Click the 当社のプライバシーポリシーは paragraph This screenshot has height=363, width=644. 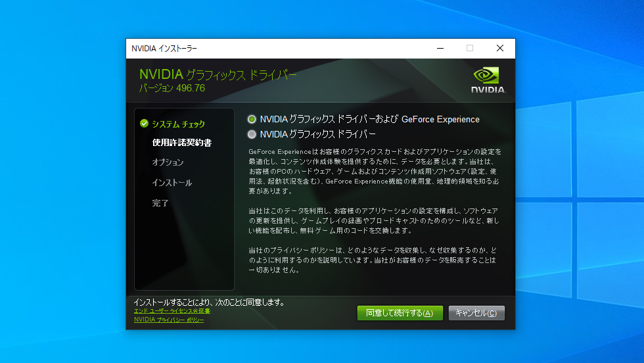click(x=373, y=260)
